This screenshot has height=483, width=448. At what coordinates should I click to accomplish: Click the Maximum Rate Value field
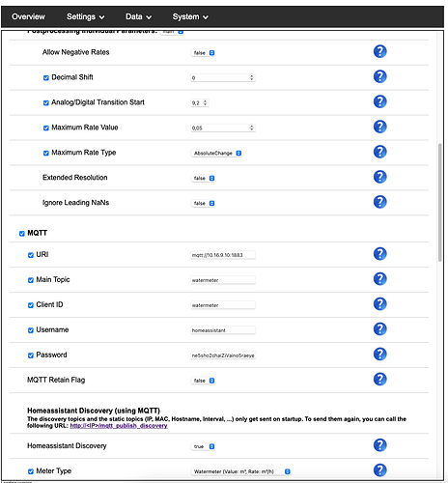pos(223,128)
